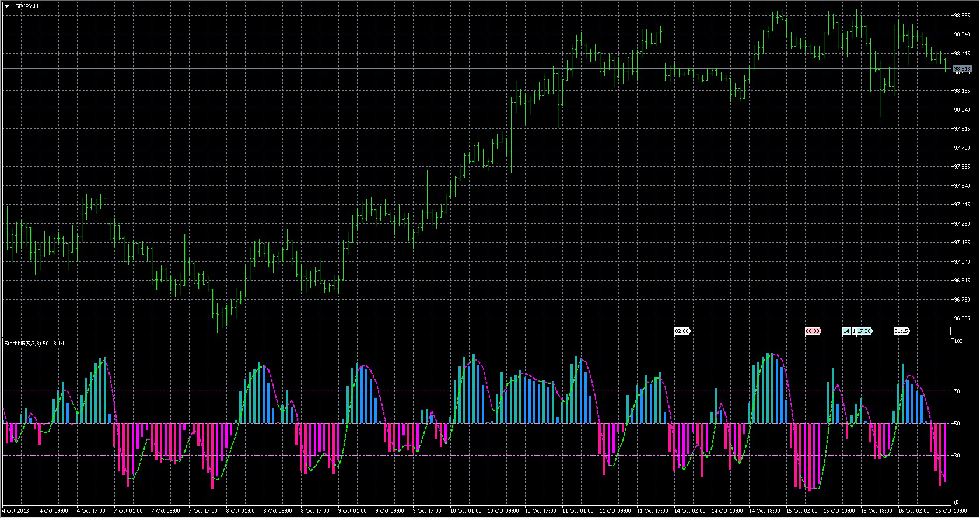Click the 103 level on the indicator scale
Screen dimensions: 980x518
click(x=958, y=341)
